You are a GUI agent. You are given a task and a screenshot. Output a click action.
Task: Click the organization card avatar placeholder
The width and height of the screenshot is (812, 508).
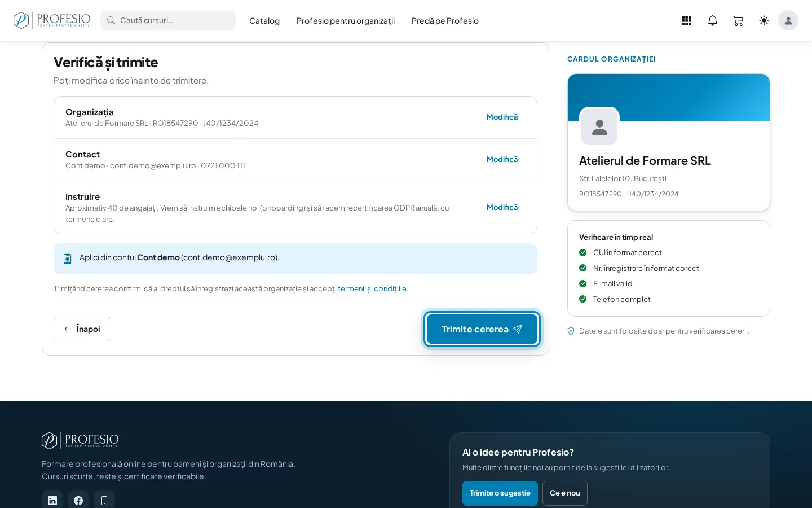pyautogui.click(x=599, y=127)
